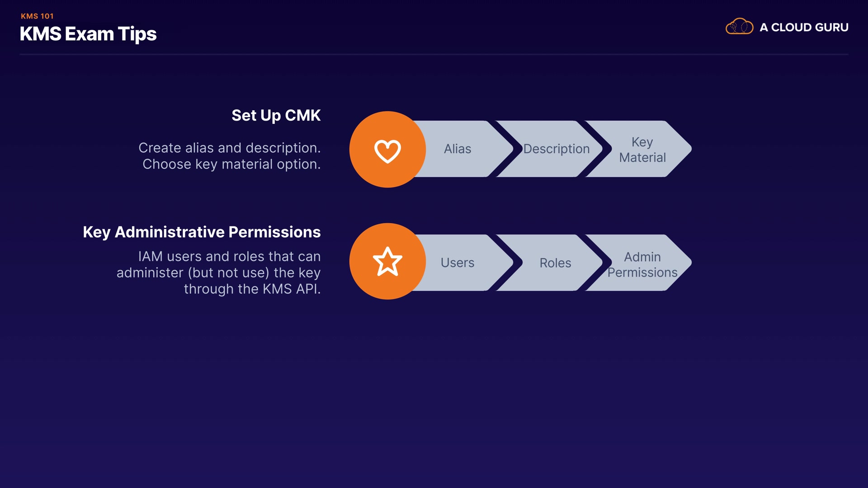
Task: Click the KMS 101 section label
Action: click(37, 16)
